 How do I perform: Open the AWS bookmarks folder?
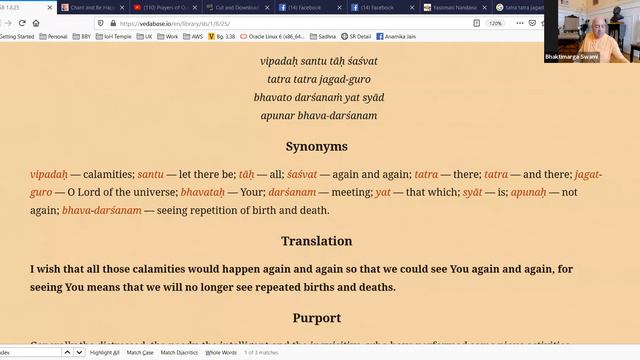[x=193, y=36]
